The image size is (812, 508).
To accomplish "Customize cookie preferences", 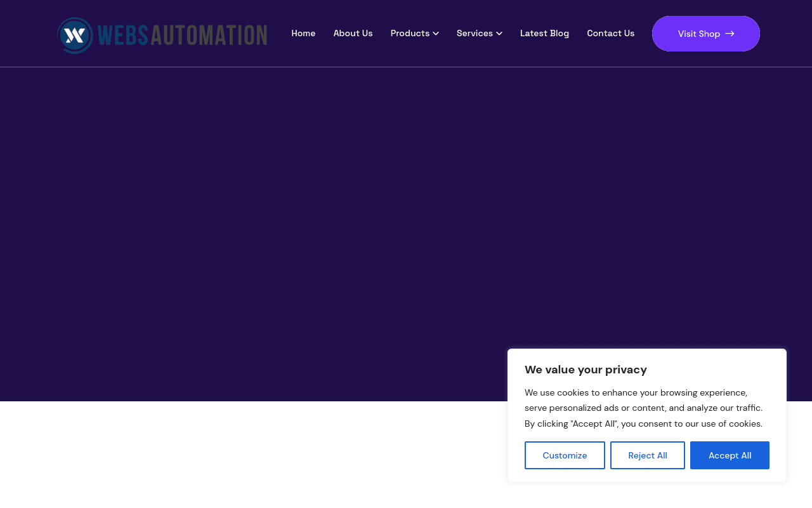I will click(565, 455).
